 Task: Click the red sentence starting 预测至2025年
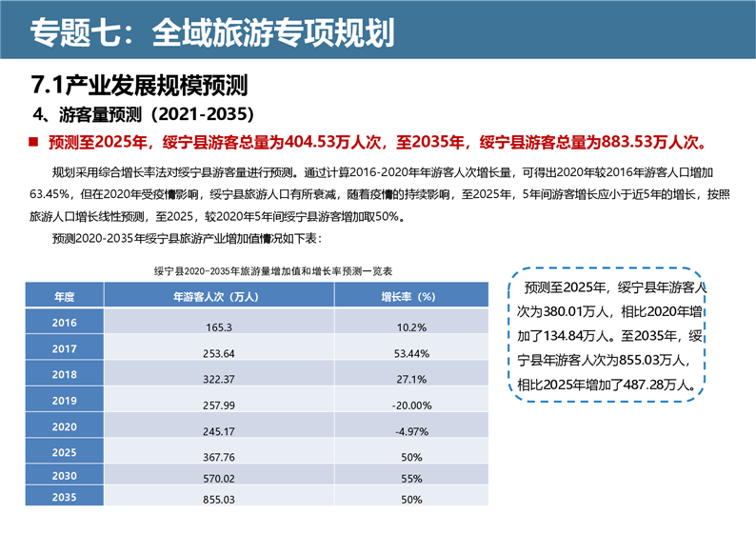pos(378,142)
